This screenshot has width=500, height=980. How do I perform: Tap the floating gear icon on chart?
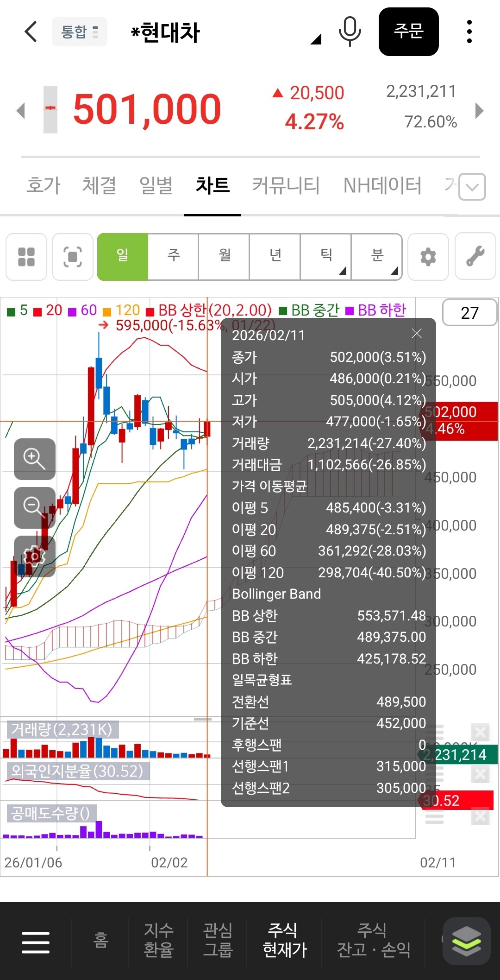35,556
